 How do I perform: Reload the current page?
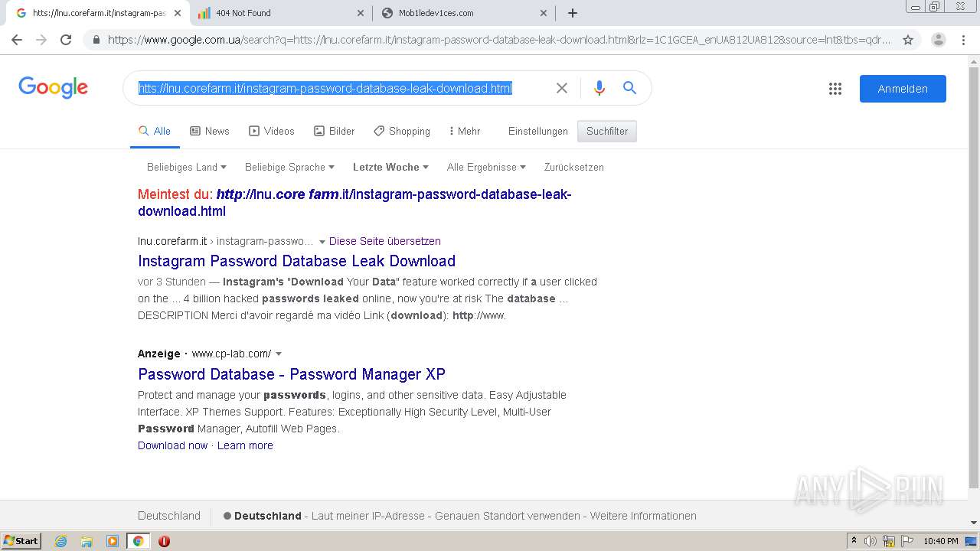pyautogui.click(x=66, y=40)
